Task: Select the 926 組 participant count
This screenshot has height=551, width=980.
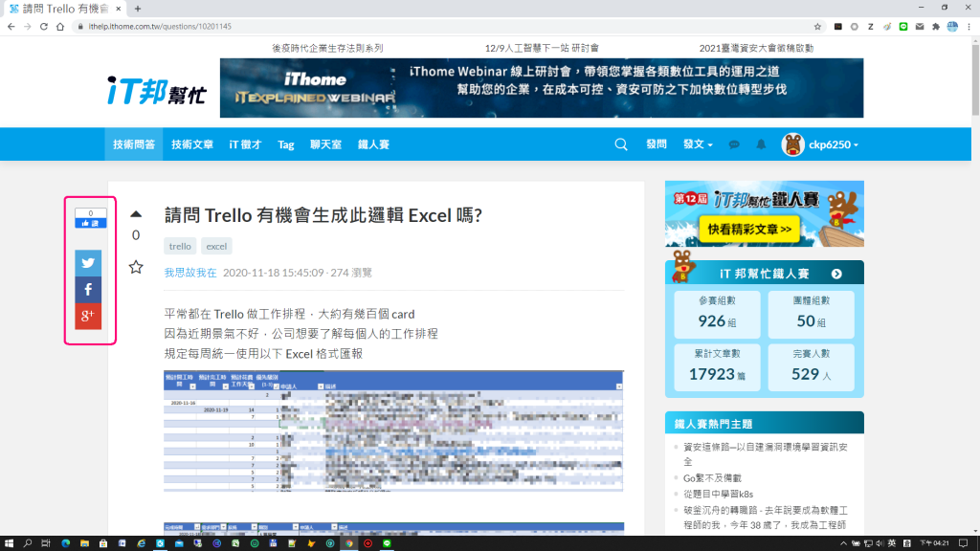Action: coord(717,321)
